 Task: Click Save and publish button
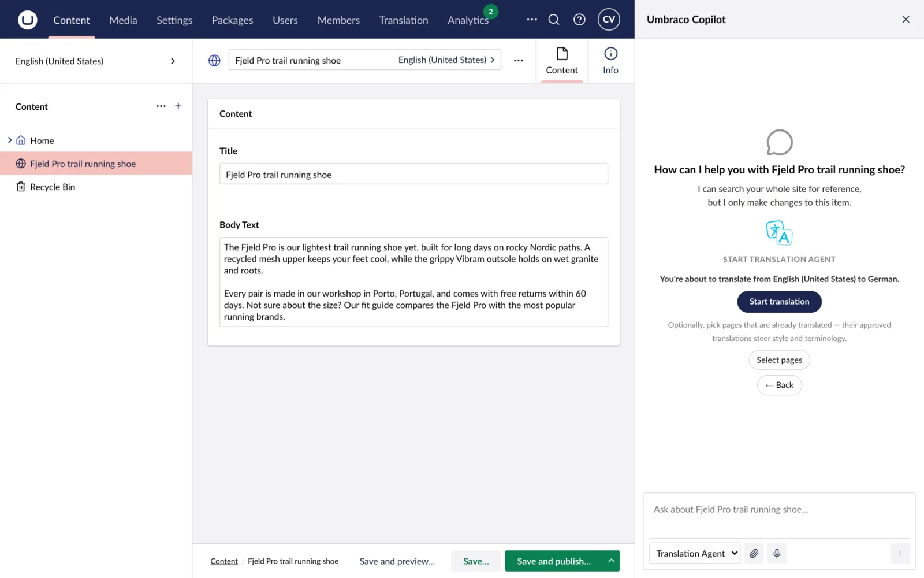(x=554, y=561)
